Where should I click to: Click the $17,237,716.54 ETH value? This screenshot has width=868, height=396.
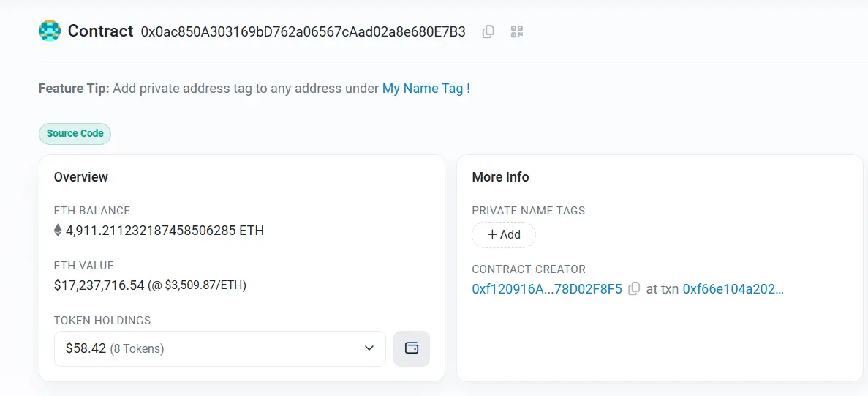point(99,285)
